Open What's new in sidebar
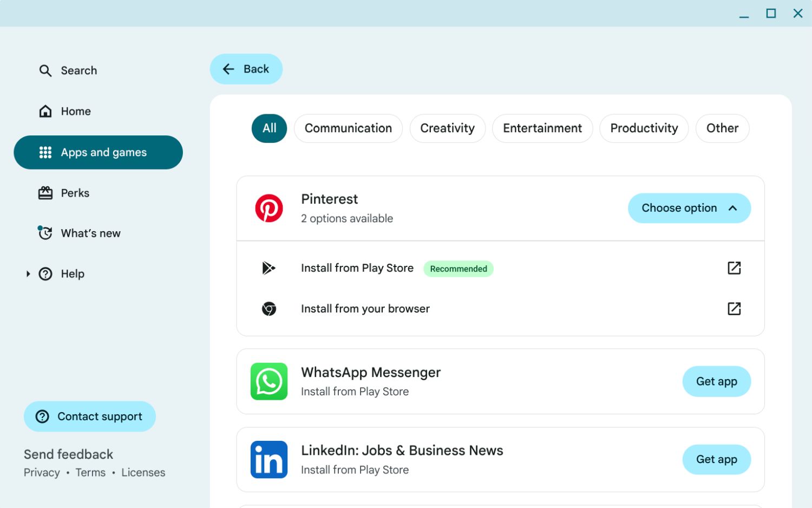812x508 pixels. point(90,233)
